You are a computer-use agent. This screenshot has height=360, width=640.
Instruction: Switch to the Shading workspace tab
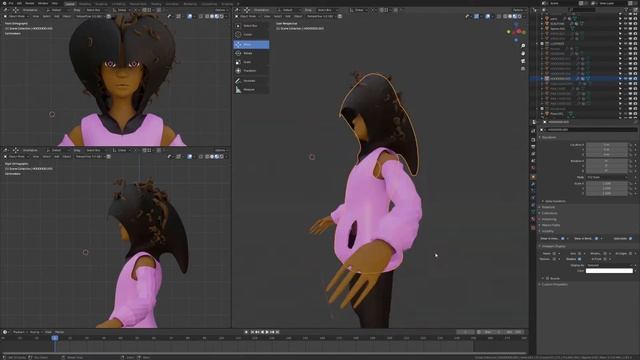(156, 4)
